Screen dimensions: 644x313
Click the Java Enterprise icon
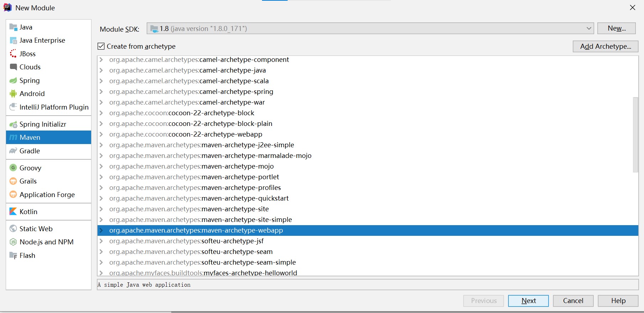coord(13,41)
